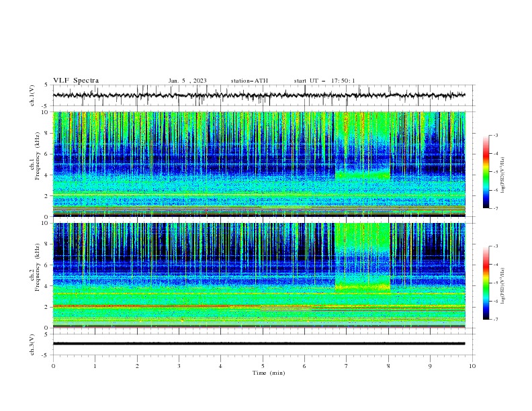This screenshot has height=411, width=532.
Task: Click the ch.2 spectrogram color bar
Action: coord(486,283)
